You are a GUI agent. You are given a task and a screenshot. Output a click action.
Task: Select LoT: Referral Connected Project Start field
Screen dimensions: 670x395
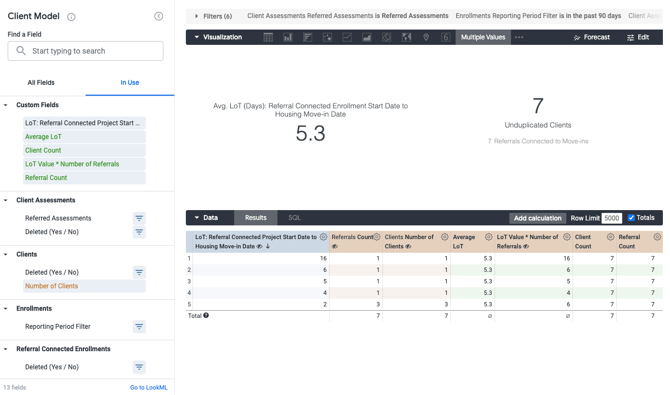tap(84, 123)
